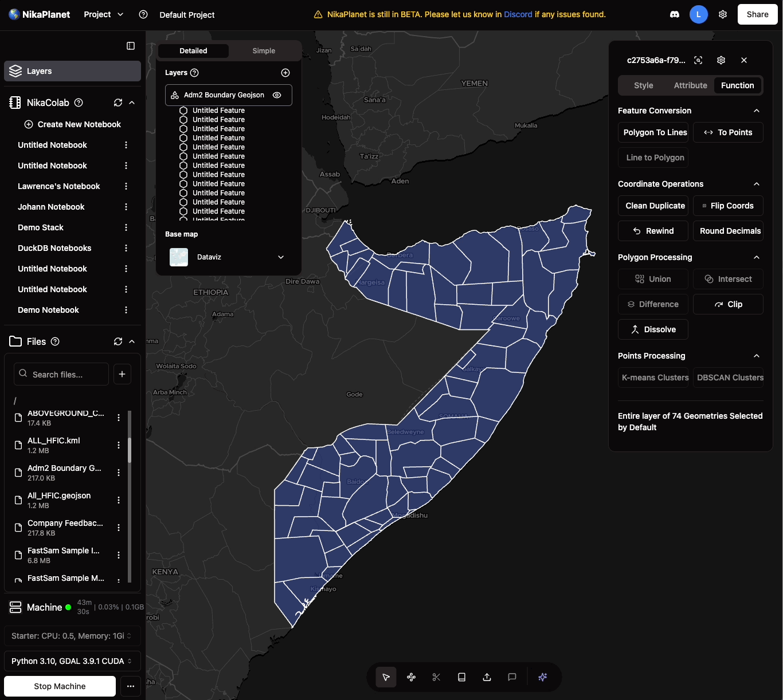
Task: Refresh the NikaColab notebooks list
Action: click(118, 103)
